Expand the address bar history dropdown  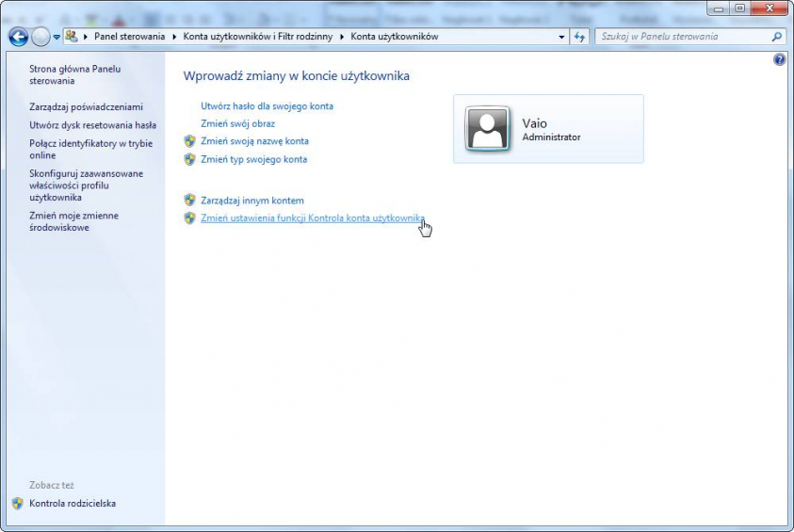pos(562,37)
